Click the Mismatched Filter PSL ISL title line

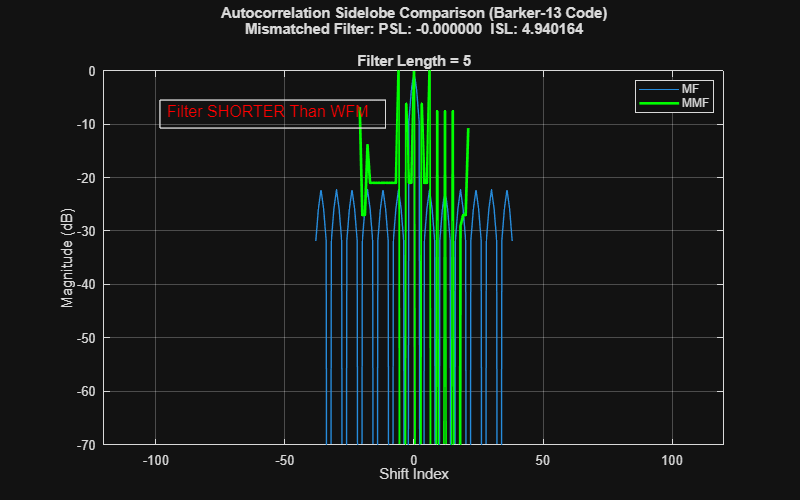[414, 29]
